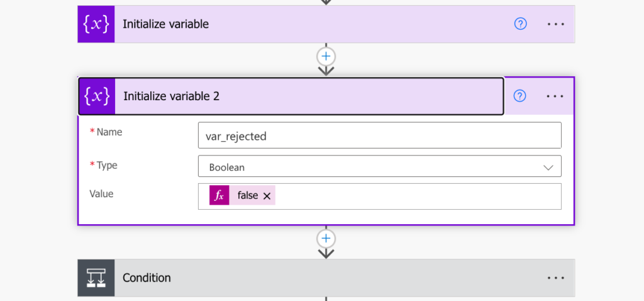Click the empty area of Value field
Image resolution: width=644 pixels, height=301 pixels.
point(417,196)
